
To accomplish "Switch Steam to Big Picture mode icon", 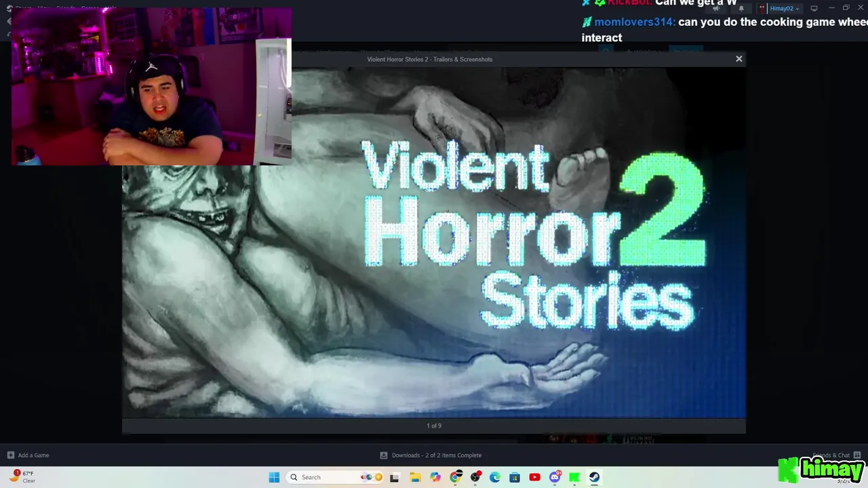I will click(x=814, y=8).
